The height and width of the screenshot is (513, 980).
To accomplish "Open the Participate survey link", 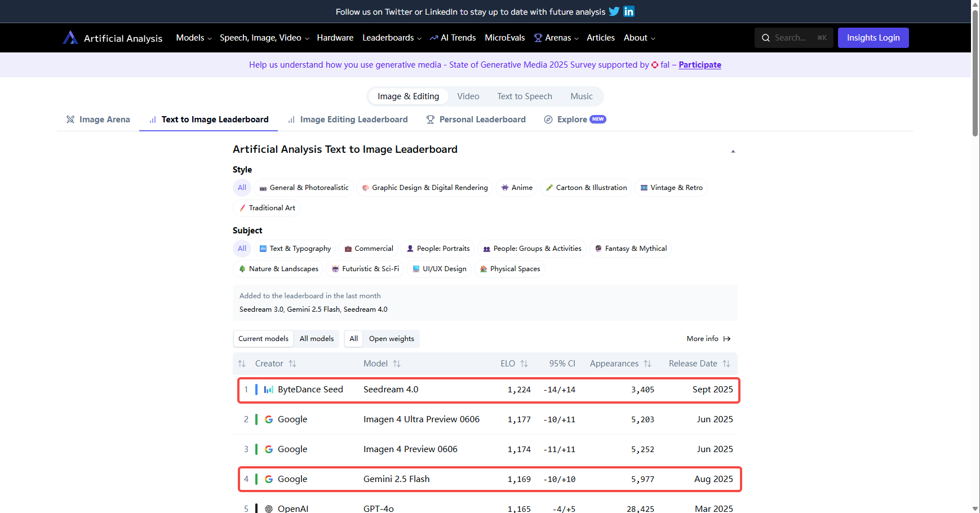I will pos(700,65).
